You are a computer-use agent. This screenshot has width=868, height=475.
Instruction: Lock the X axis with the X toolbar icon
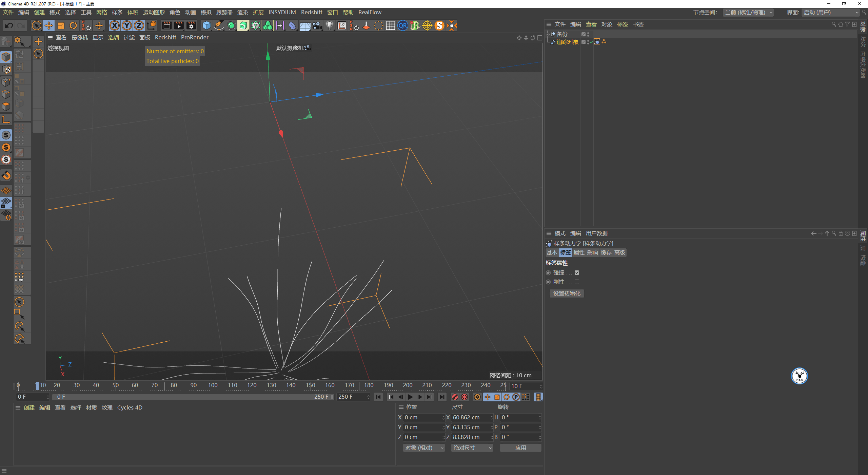point(115,25)
